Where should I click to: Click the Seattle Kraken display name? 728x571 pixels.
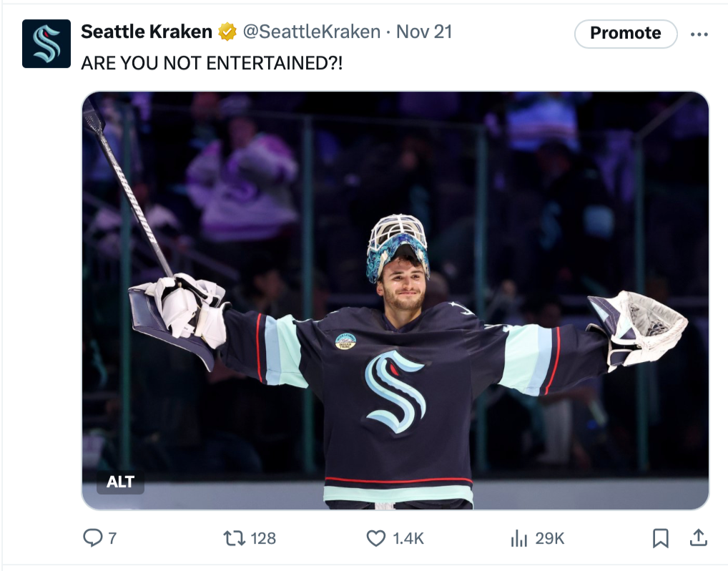(147, 31)
